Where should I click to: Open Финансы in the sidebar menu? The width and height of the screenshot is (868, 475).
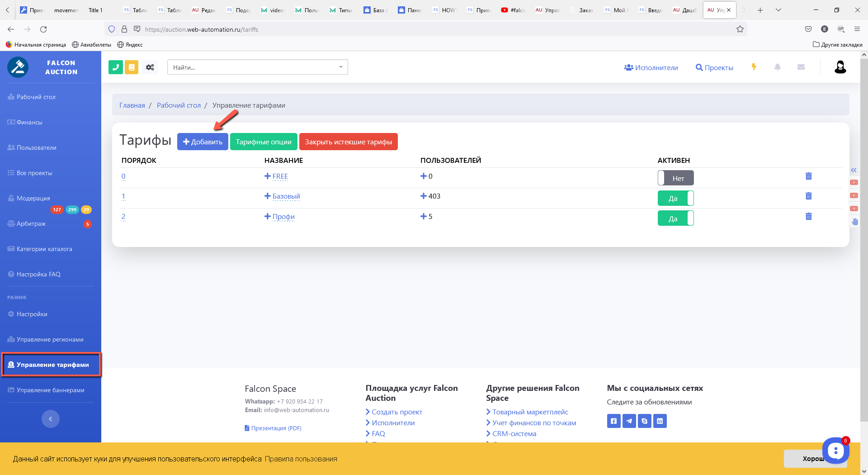(x=29, y=122)
